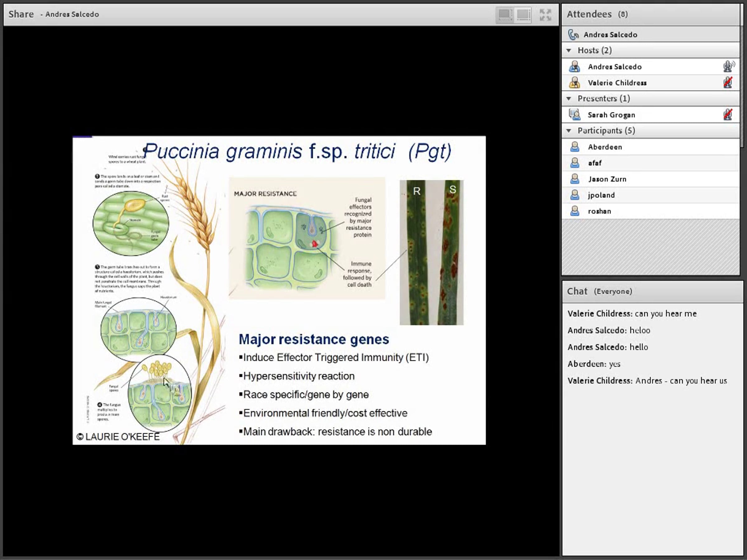Click Valerie Childress's muted microphone icon
747x560 pixels.
coord(728,82)
